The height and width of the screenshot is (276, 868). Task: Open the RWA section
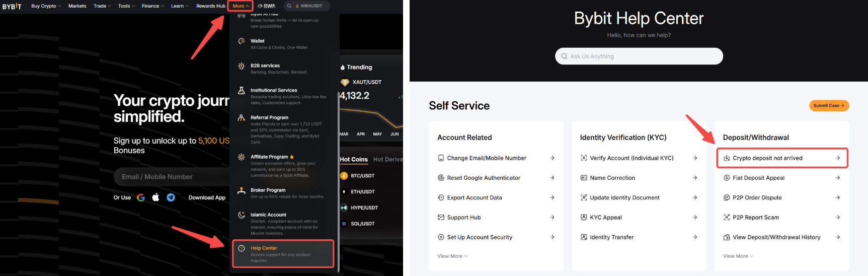tap(267, 6)
